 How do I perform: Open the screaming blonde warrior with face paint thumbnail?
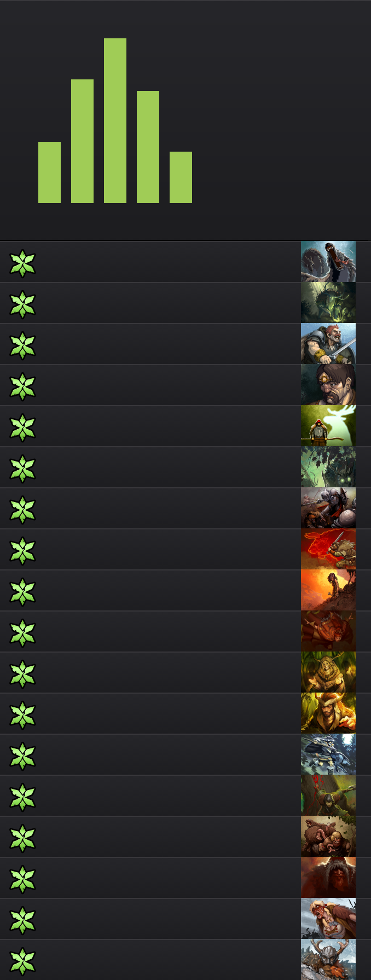coord(328,919)
